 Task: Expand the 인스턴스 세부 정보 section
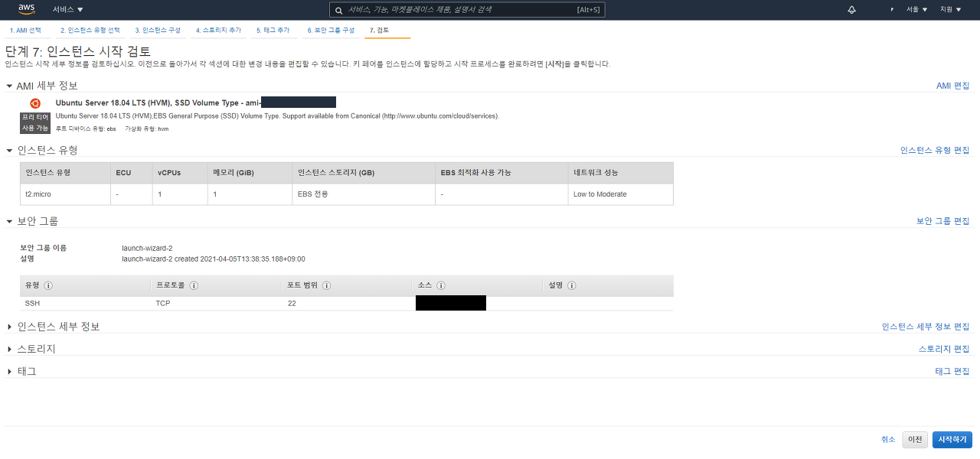click(x=10, y=327)
